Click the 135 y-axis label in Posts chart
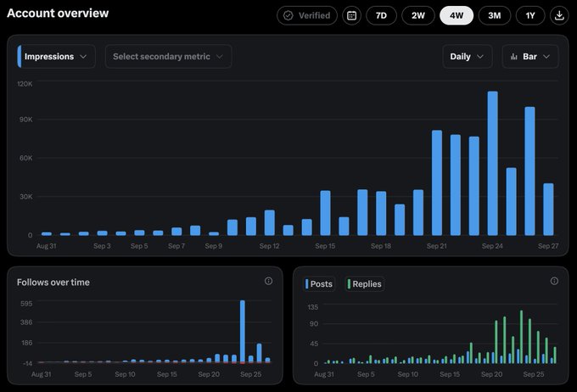Screen dimensions: 577x392 [313, 307]
